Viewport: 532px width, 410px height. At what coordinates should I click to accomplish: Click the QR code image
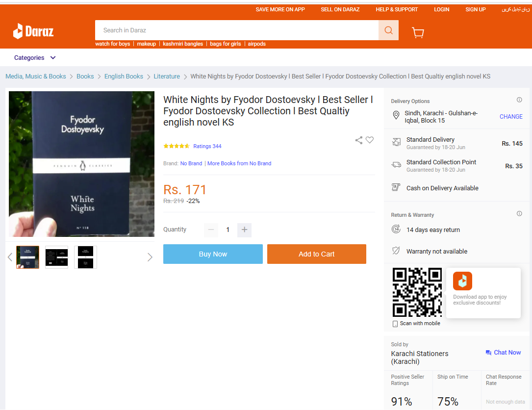point(417,292)
